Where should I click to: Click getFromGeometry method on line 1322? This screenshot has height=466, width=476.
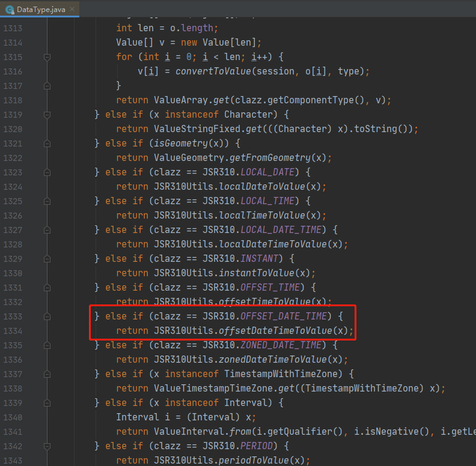click(270, 158)
